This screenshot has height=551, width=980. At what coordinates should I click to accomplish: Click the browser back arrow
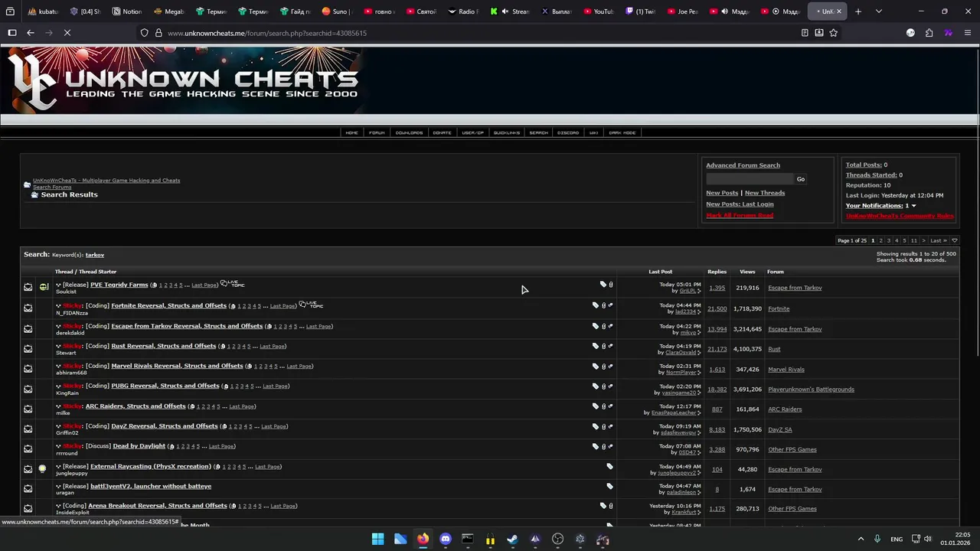point(30,33)
